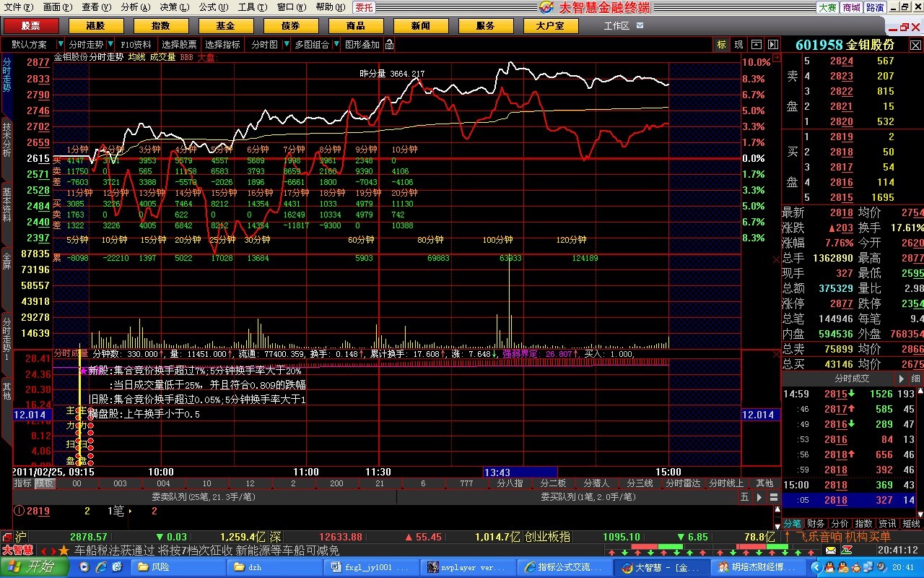This screenshot has width=924, height=578.
Task: Expand the 分时走势 dropdown arrow
Action: click(x=110, y=45)
